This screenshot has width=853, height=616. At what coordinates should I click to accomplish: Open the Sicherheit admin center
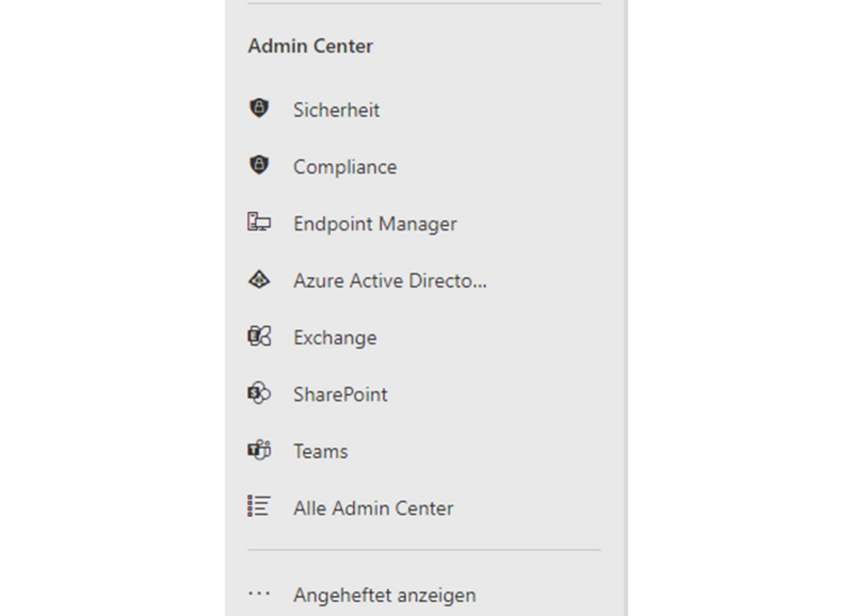click(x=336, y=110)
